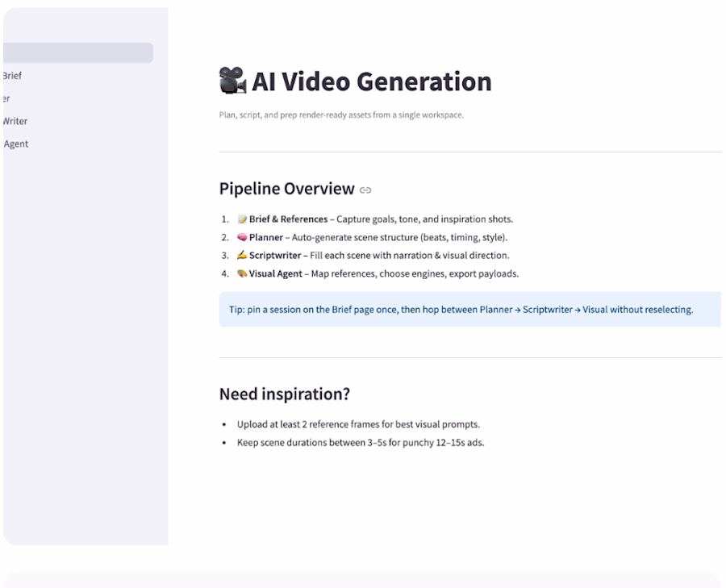Switch to the Agent page in the sidebar

point(16,144)
